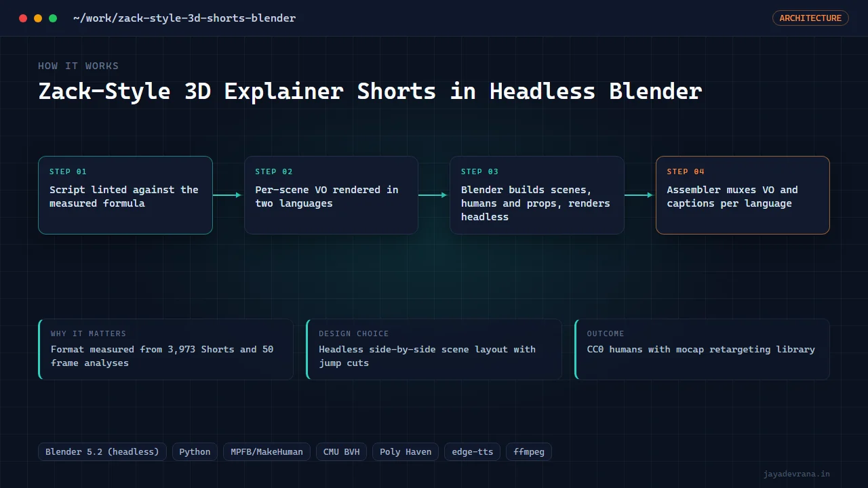The height and width of the screenshot is (488, 868).
Task: Click the Blender 5.2 (headless) chip
Action: click(102, 452)
